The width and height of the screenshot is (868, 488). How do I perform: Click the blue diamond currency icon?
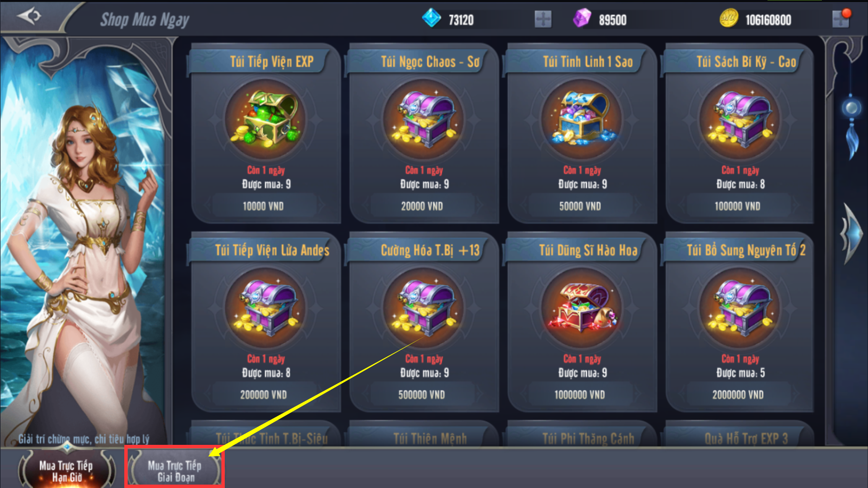point(431,18)
